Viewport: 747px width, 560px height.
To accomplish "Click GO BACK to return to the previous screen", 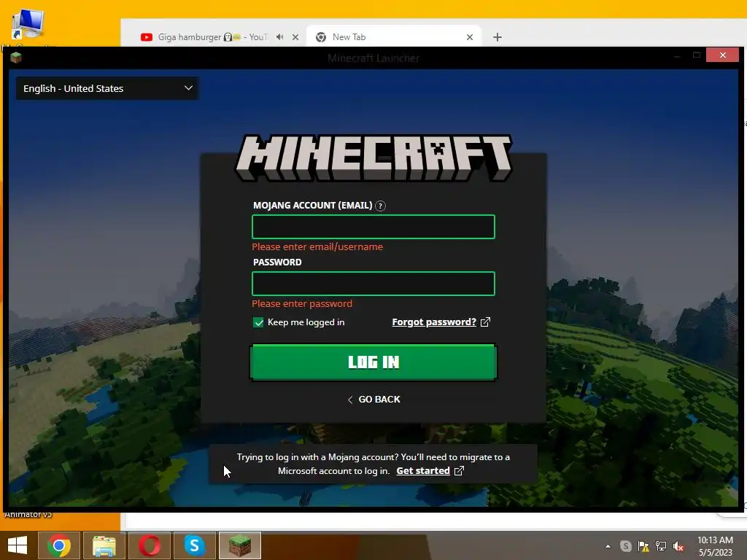I will pyautogui.click(x=374, y=400).
